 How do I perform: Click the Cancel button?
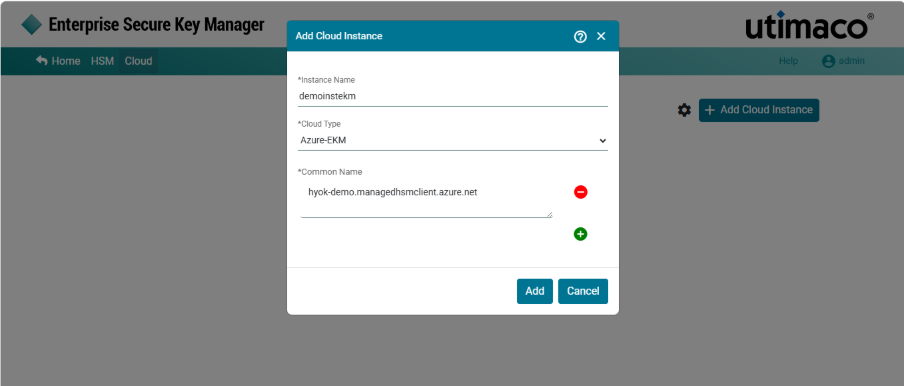[583, 291]
